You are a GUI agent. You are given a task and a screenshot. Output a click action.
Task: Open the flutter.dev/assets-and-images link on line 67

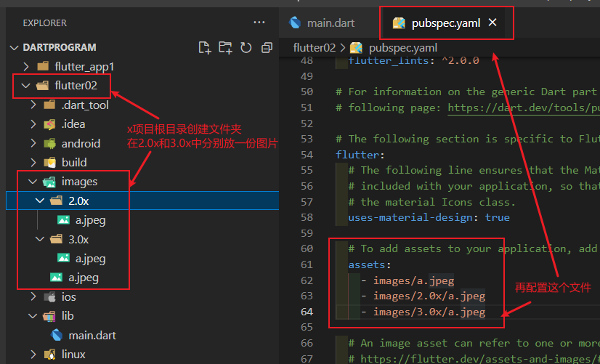pos(480,359)
